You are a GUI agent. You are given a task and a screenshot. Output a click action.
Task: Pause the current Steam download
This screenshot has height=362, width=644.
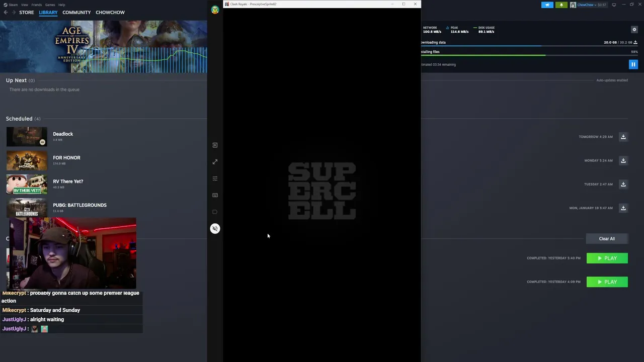pos(633,64)
